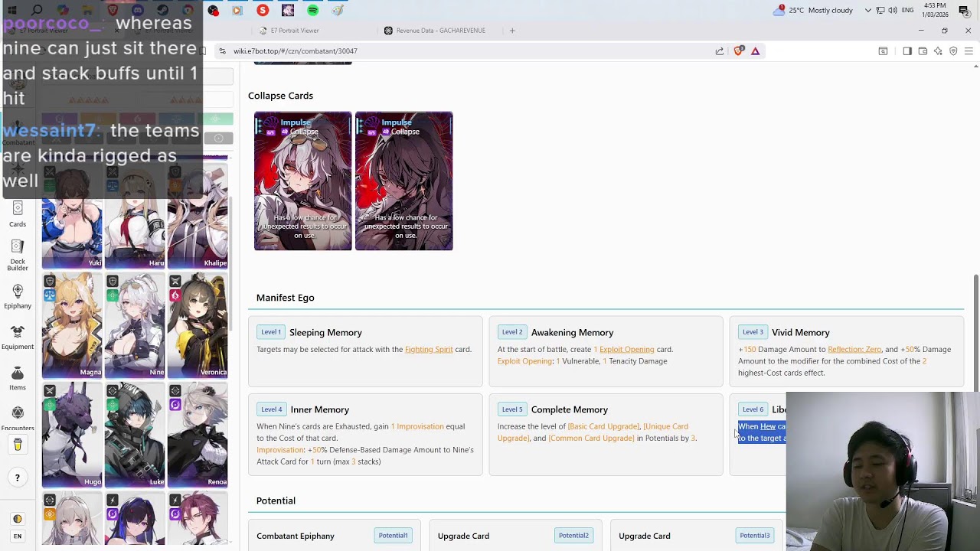This screenshot has width=980, height=551.
Task: Open site settings icon beside the URL
Action: click(222, 51)
